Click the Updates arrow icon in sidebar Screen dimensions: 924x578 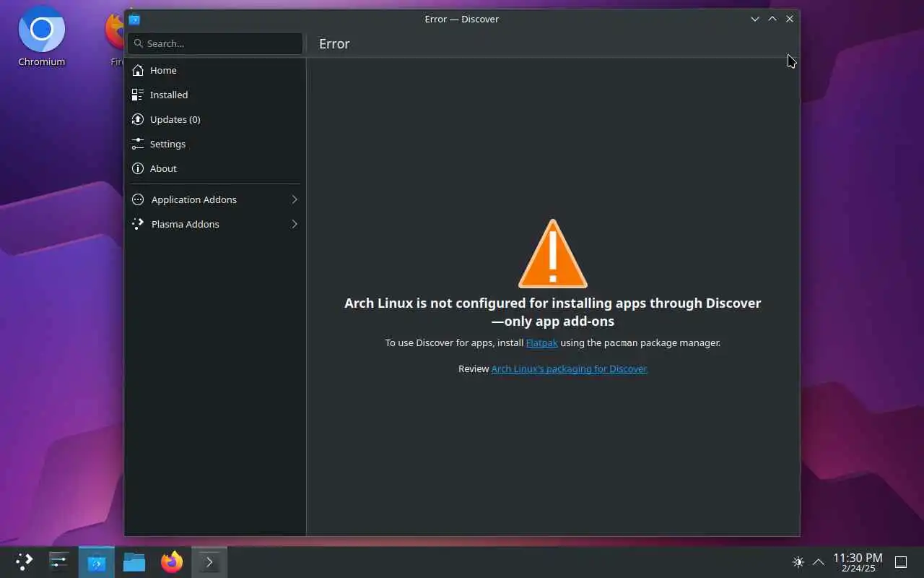(x=138, y=119)
